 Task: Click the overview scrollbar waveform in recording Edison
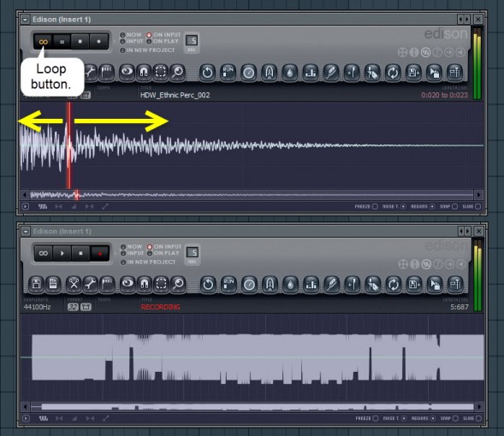pyautogui.click(x=252, y=407)
